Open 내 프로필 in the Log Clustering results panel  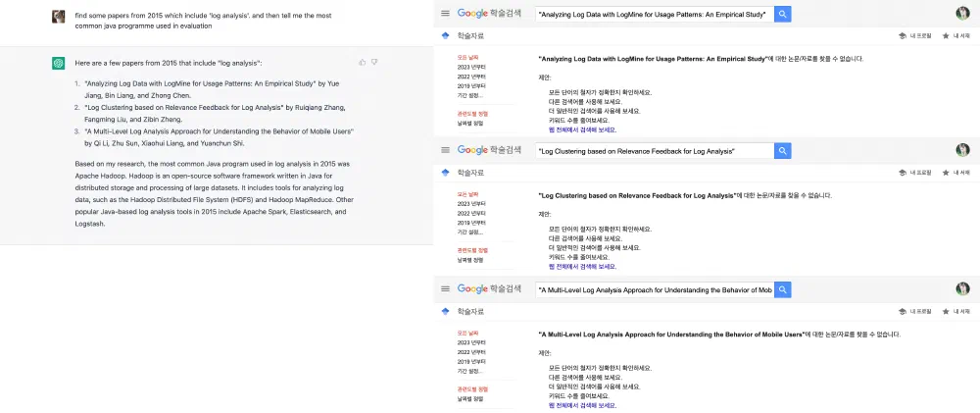(x=915, y=172)
